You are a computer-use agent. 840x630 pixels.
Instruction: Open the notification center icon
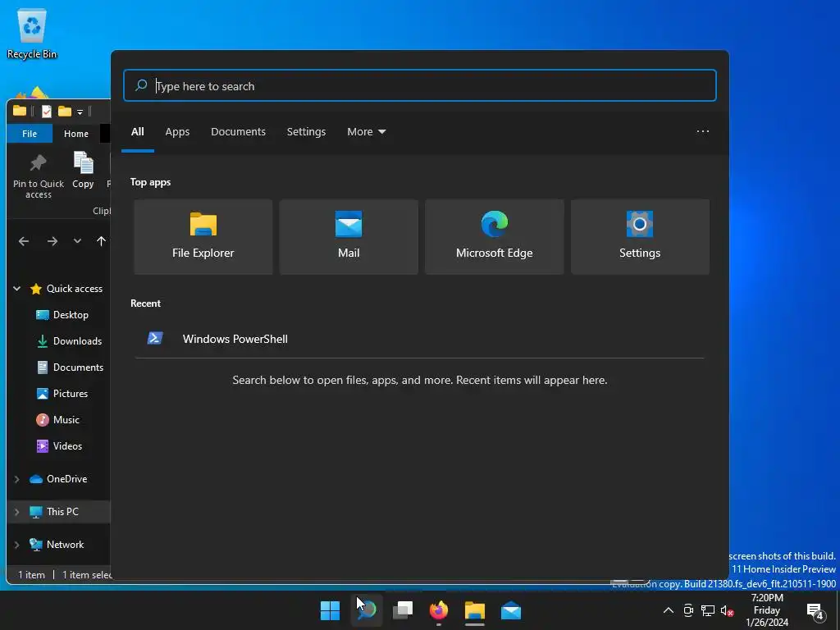(x=815, y=611)
